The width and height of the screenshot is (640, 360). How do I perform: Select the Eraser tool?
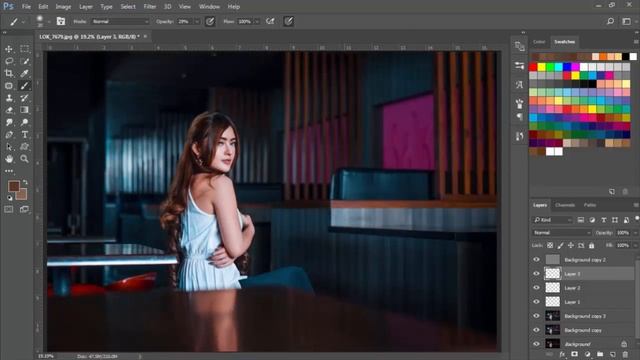click(x=9, y=110)
